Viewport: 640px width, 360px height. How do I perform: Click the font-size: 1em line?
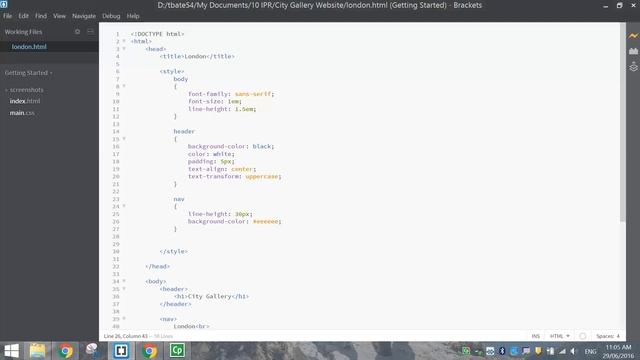[x=215, y=101]
